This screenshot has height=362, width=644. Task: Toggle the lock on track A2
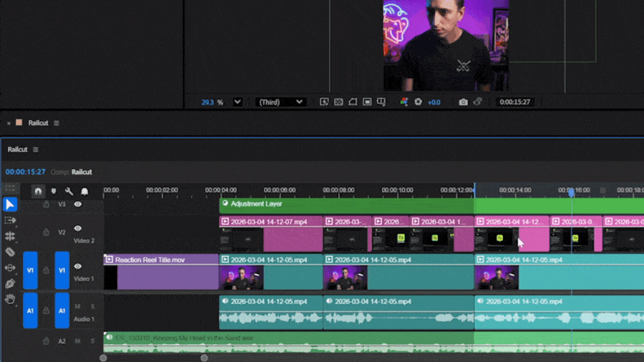click(x=46, y=341)
